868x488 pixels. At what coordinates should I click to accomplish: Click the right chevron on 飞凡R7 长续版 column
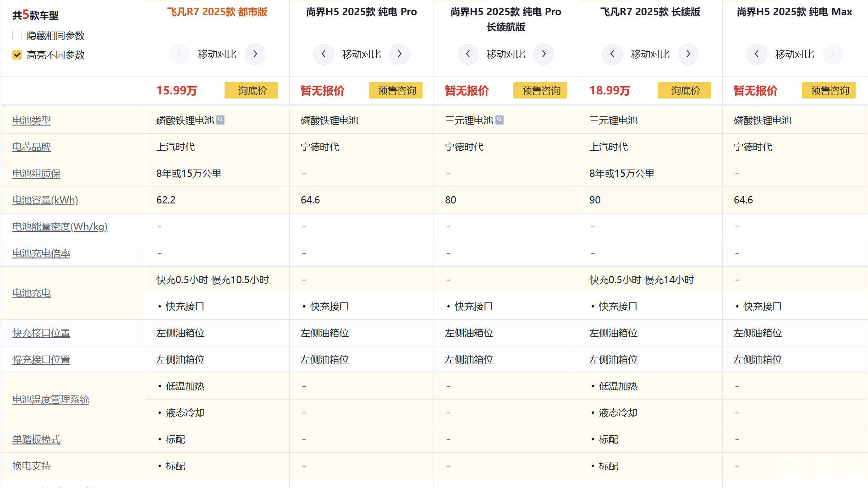[688, 54]
